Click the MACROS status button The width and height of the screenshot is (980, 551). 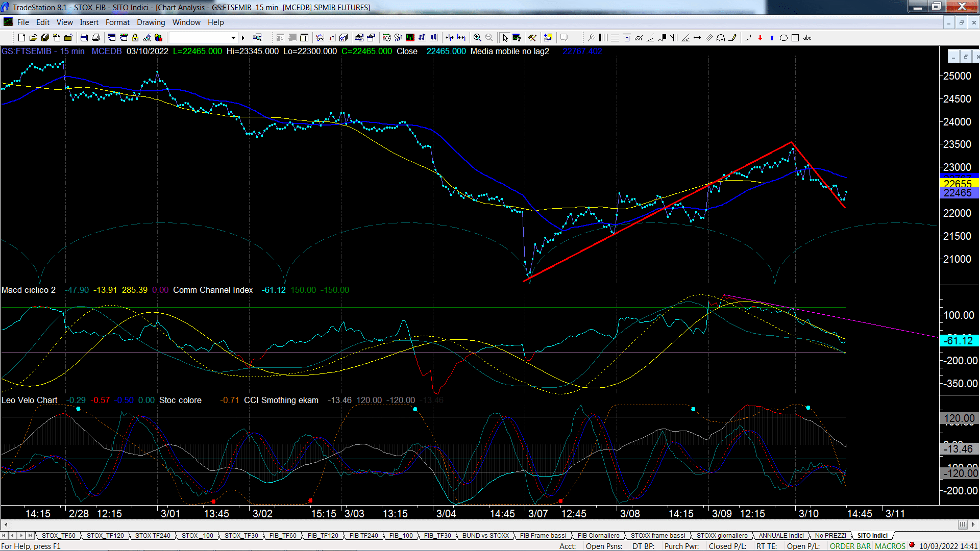(x=890, y=546)
